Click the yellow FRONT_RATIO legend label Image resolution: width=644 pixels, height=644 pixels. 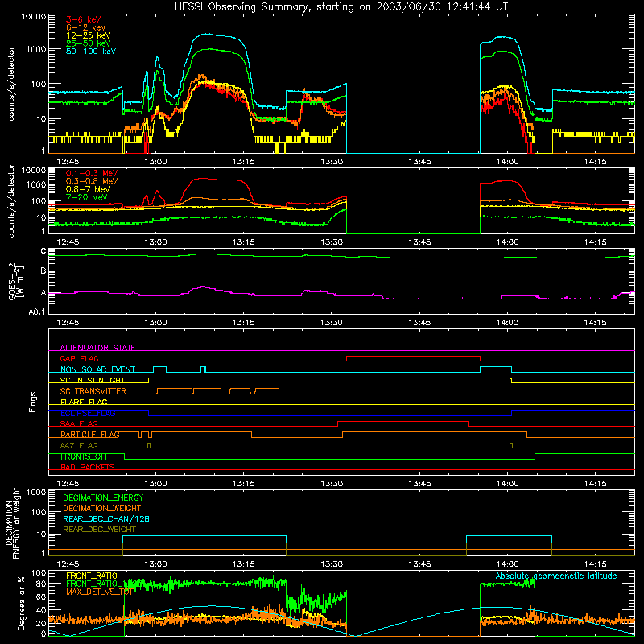[92, 576]
